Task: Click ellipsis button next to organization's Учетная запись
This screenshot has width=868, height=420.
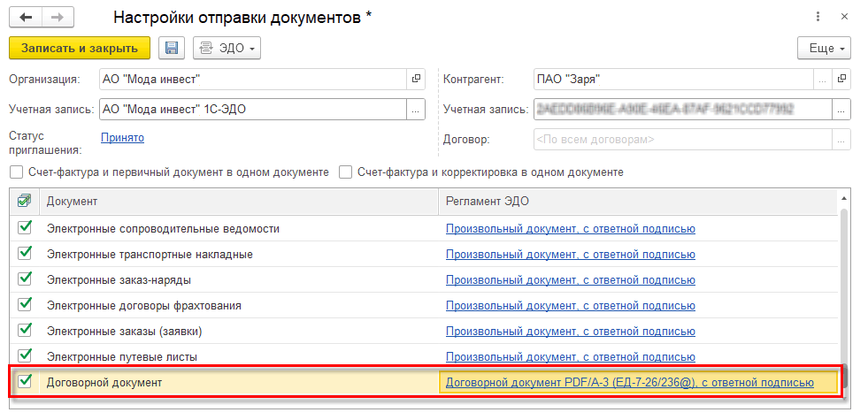Action: coord(416,110)
